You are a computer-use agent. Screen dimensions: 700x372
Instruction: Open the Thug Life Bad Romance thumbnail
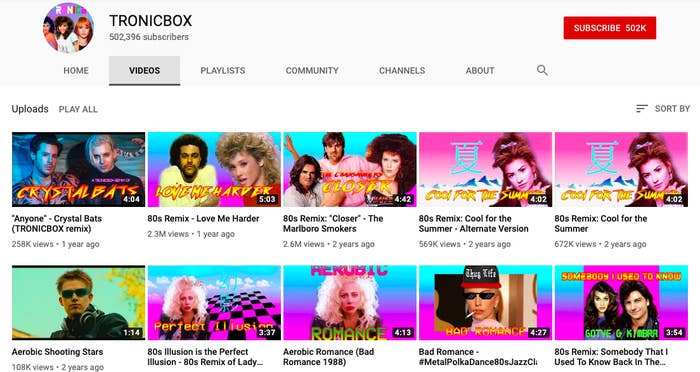486,303
